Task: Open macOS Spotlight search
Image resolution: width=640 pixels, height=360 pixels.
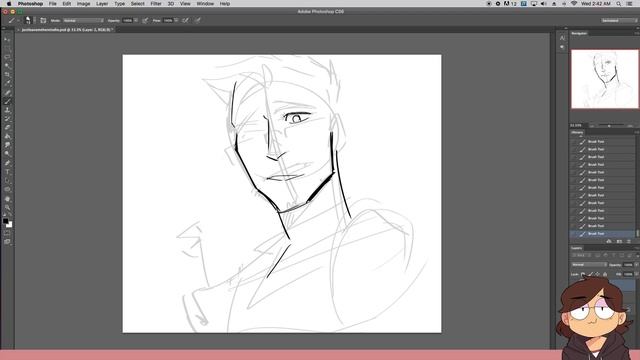Action: tap(619, 4)
